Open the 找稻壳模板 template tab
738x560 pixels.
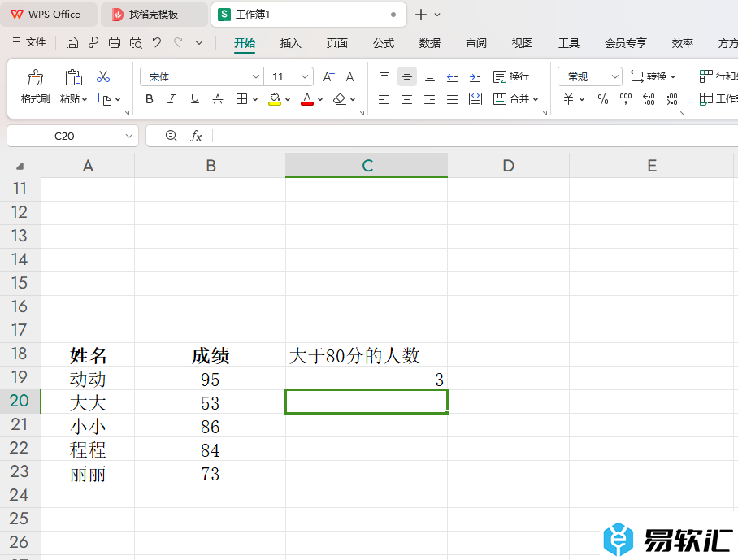[154, 15]
